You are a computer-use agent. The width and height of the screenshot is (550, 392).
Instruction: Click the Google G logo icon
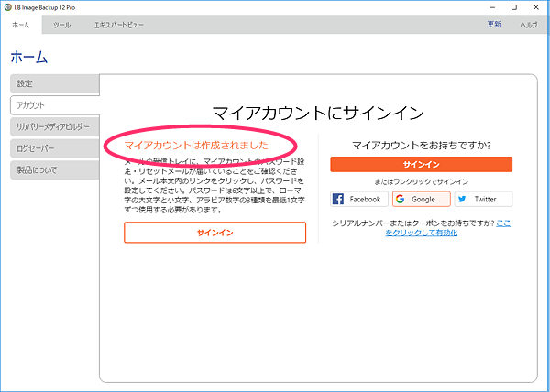(400, 199)
